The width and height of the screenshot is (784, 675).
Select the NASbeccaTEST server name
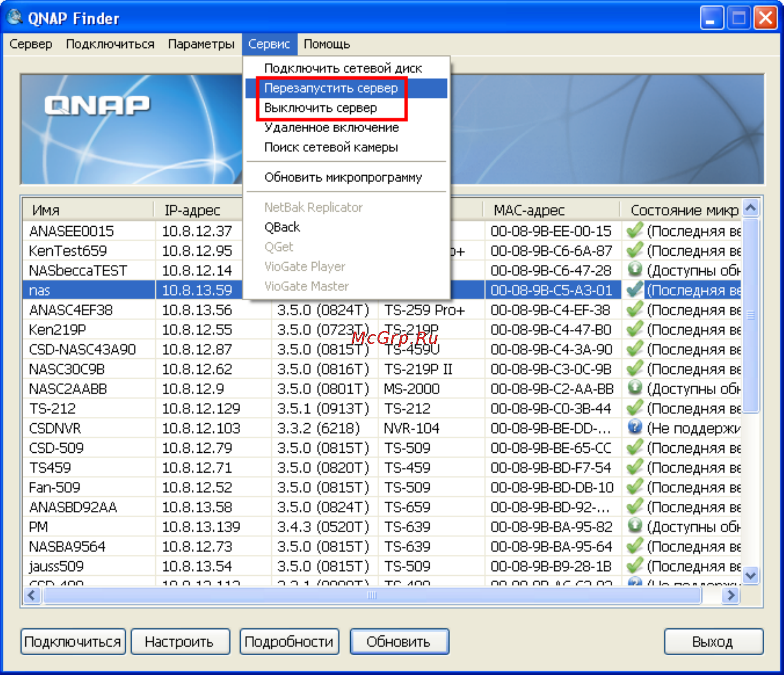click(x=78, y=271)
